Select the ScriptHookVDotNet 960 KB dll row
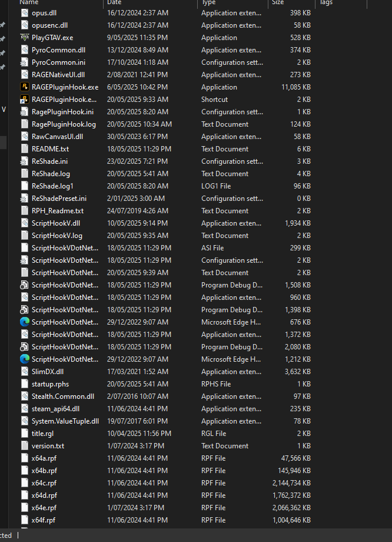The height and width of the screenshot is (542, 392). 166,298
